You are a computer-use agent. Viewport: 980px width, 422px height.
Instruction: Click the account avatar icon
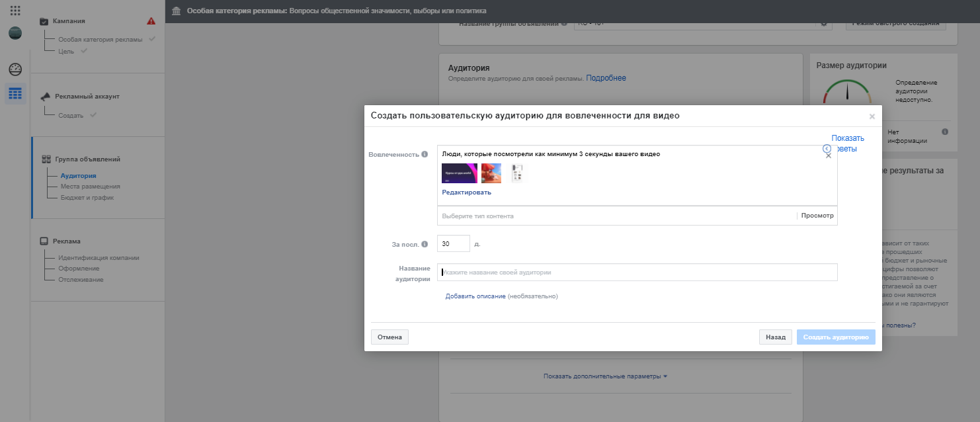pyautogui.click(x=15, y=33)
